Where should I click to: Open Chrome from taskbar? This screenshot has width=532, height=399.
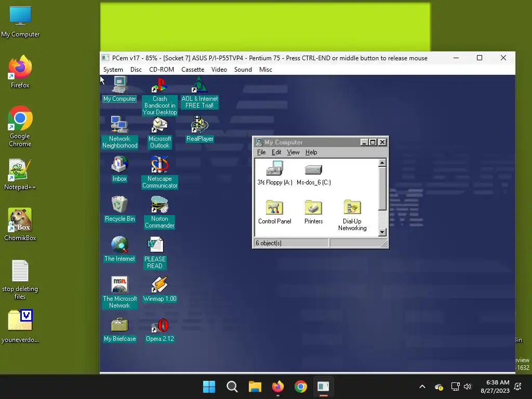point(301,387)
